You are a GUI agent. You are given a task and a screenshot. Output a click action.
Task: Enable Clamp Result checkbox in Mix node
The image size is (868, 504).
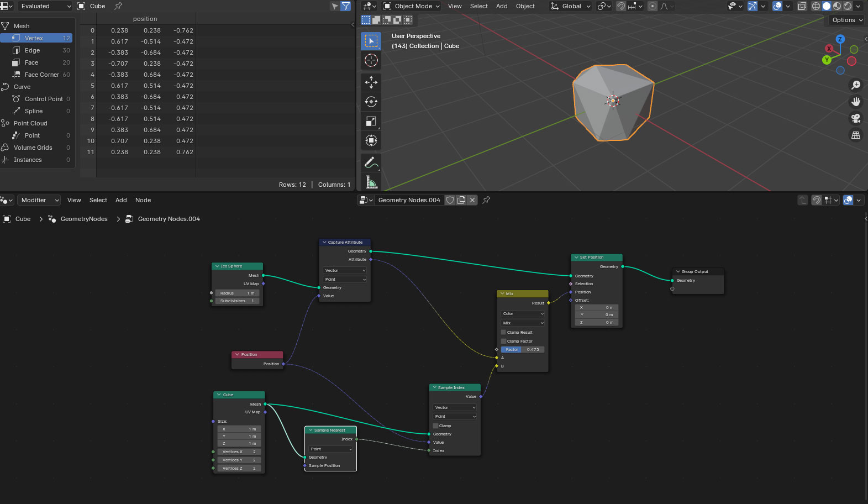click(503, 333)
